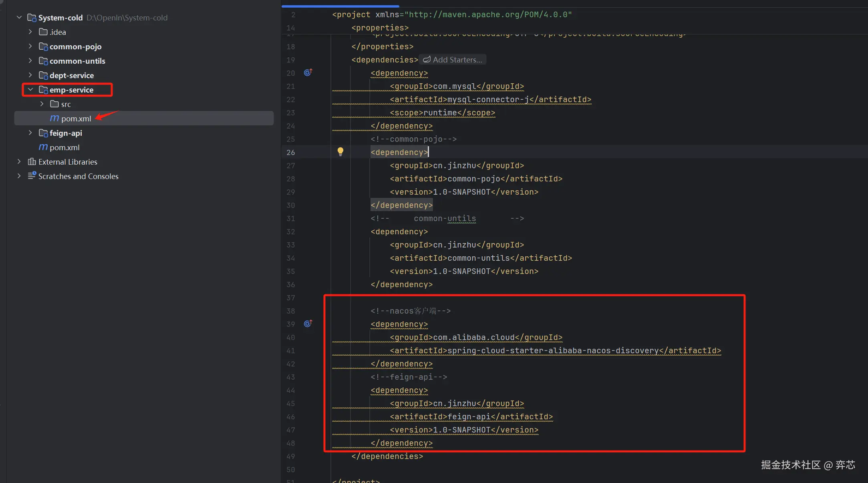This screenshot has width=868, height=483.
Task: Collapse the emp-service module node
Action: (x=30, y=90)
